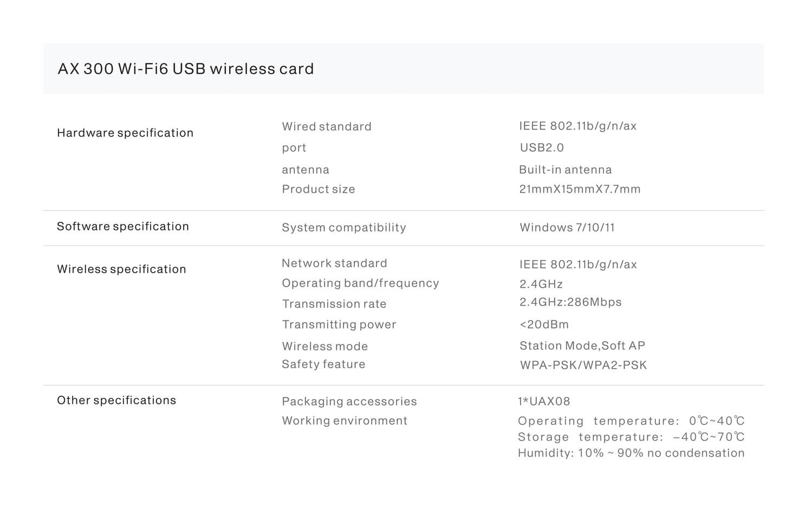
Task: Select the Working environment label
Action: [x=345, y=421]
